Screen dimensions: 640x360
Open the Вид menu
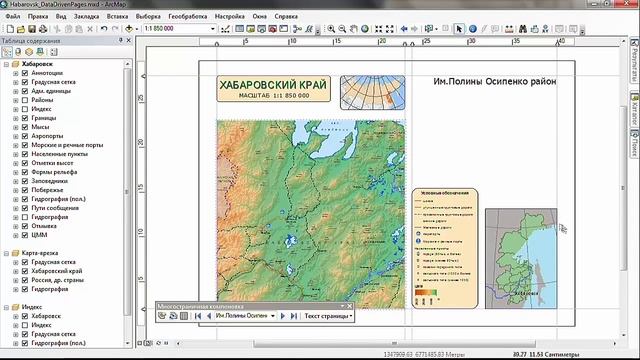(x=61, y=16)
